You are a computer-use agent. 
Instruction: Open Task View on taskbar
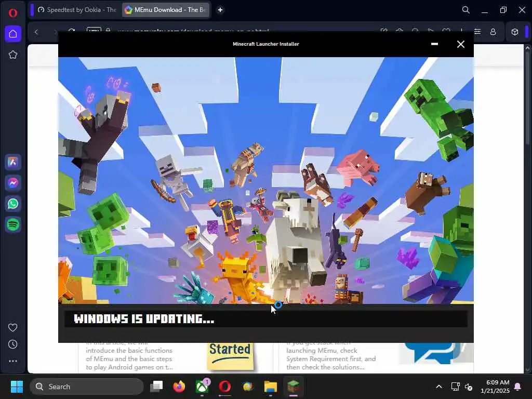[x=156, y=387]
